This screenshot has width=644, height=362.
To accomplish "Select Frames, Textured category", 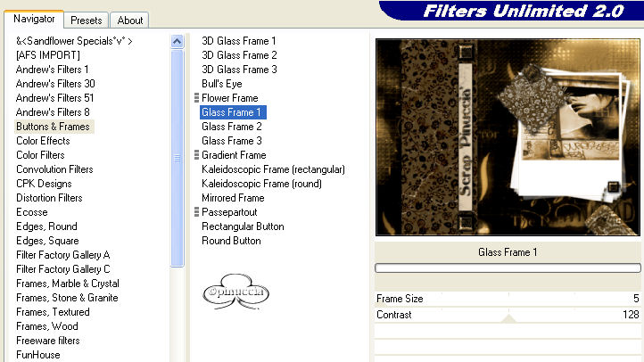I will point(53,312).
